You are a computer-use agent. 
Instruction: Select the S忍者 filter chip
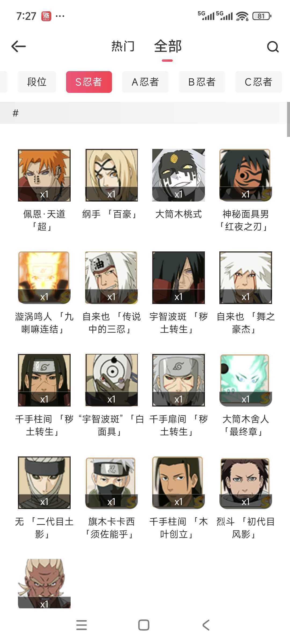pyautogui.click(x=89, y=82)
